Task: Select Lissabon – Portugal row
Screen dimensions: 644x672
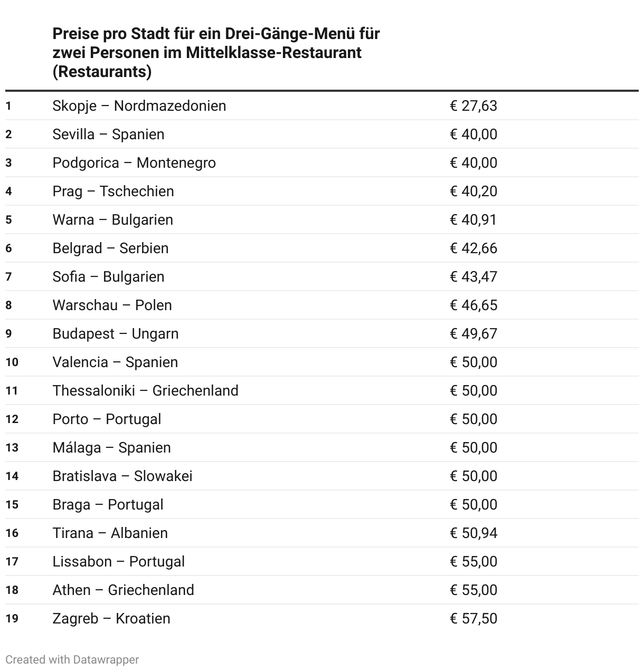Action: pos(119,562)
